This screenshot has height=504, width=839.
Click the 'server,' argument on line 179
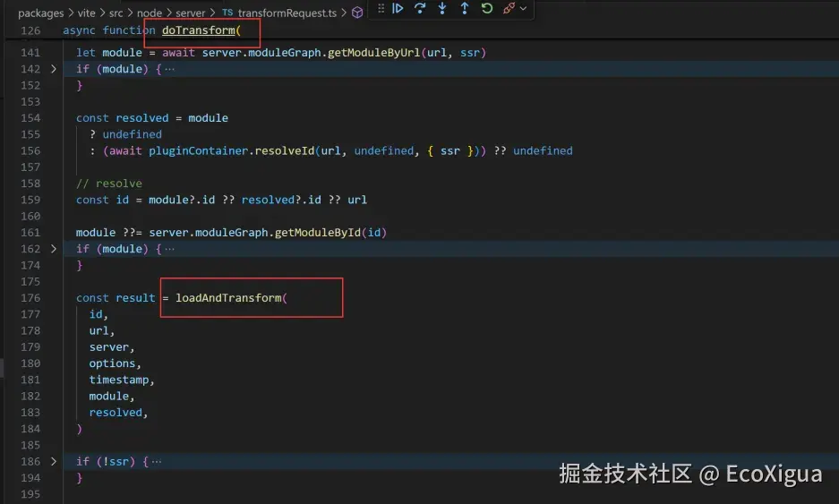tap(112, 346)
